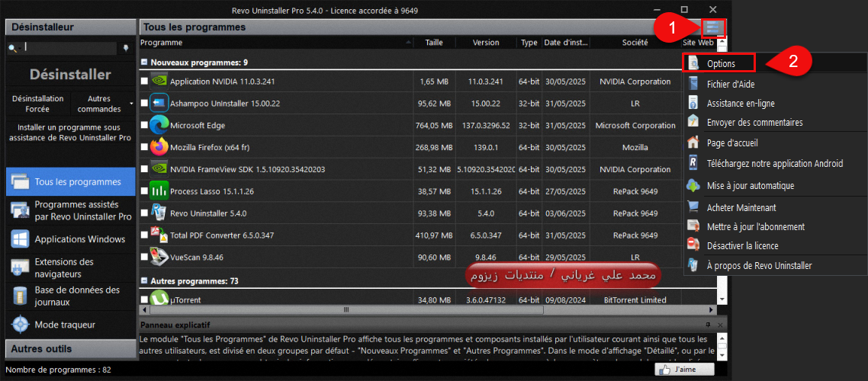Open Applications Windows section
Screen dimensions: 868x381
(70, 239)
